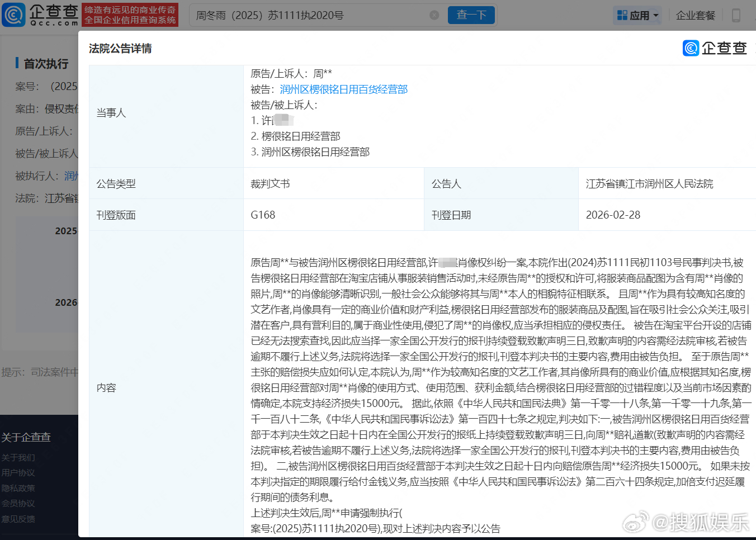The height and width of the screenshot is (540, 756).
Task: Click plaintiff line 原告/上诉人: 周**
Action: (x=291, y=73)
